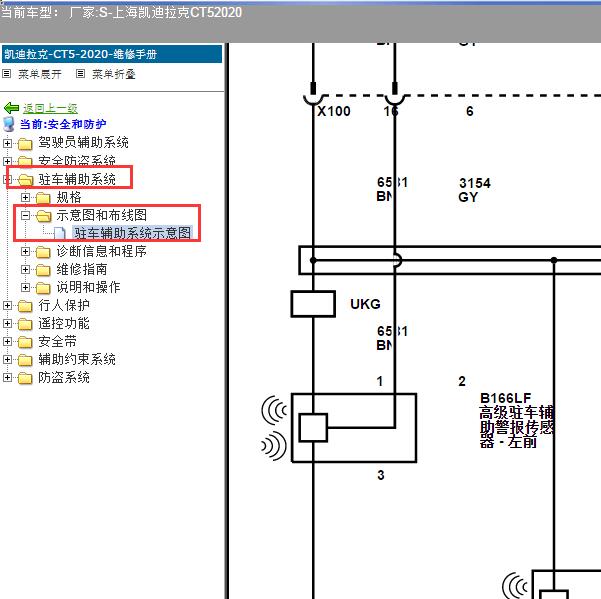Click the green back arrow icon

(11, 108)
